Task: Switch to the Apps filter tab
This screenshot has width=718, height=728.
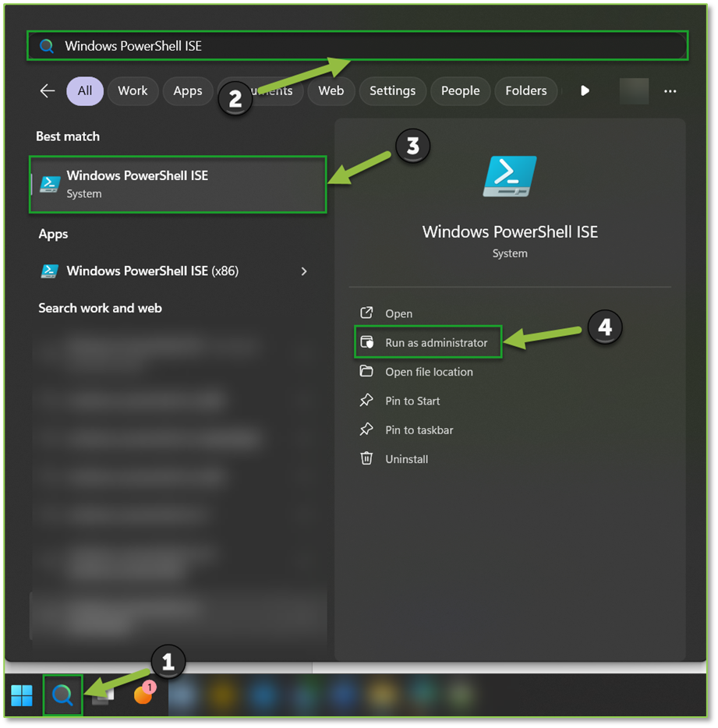Action: tap(187, 90)
